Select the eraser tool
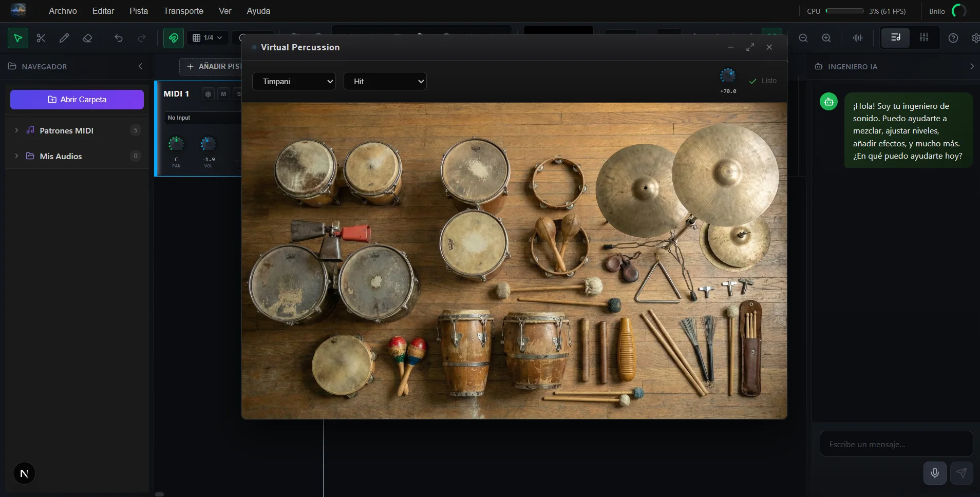This screenshot has height=497, width=980. (x=87, y=38)
